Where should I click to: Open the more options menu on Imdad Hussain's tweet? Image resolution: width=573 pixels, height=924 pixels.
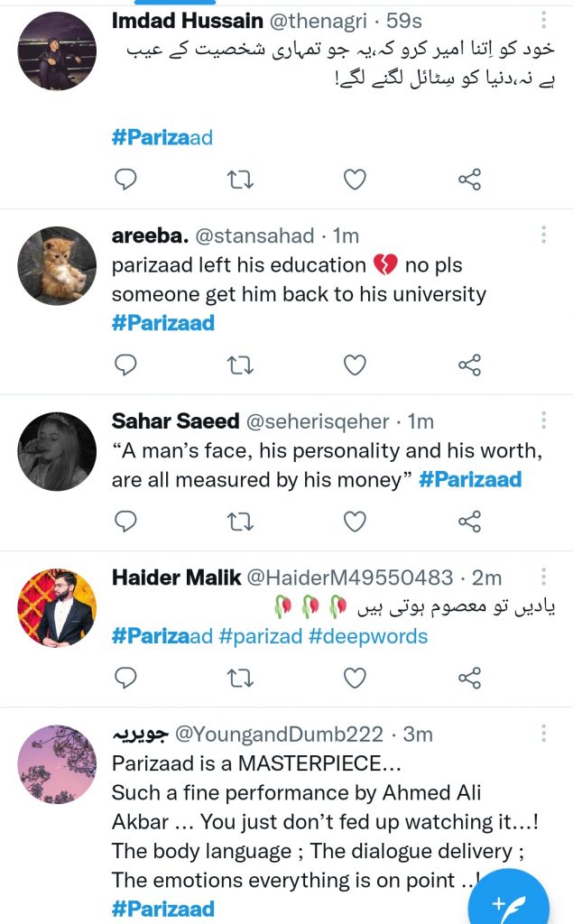click(542, 19)
